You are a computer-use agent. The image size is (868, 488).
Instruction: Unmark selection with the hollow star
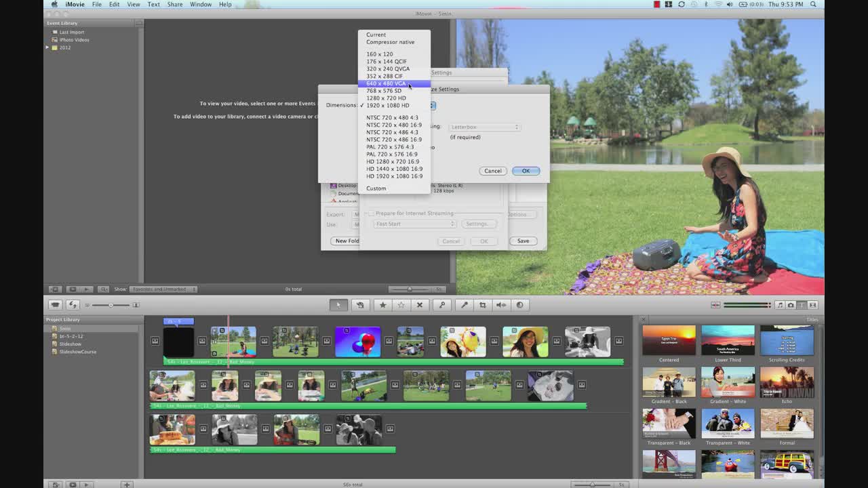pyautogui.click(x=401, y=305)
